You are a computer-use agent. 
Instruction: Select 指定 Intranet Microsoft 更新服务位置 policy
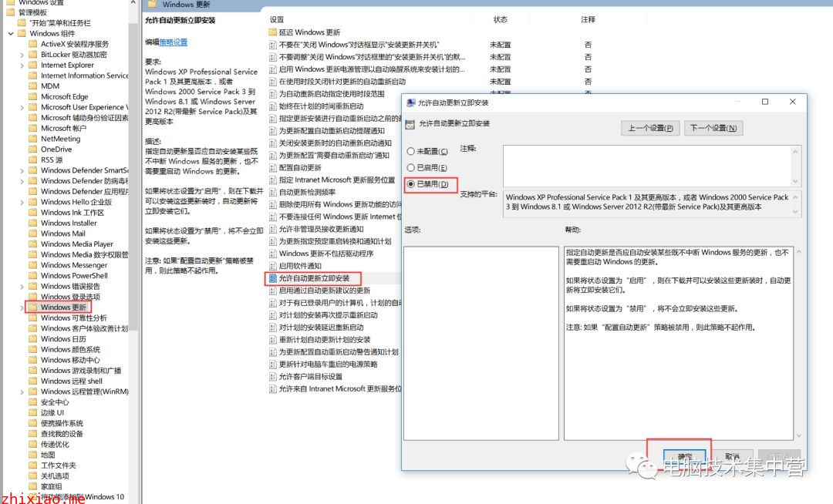tap(337, 180)
